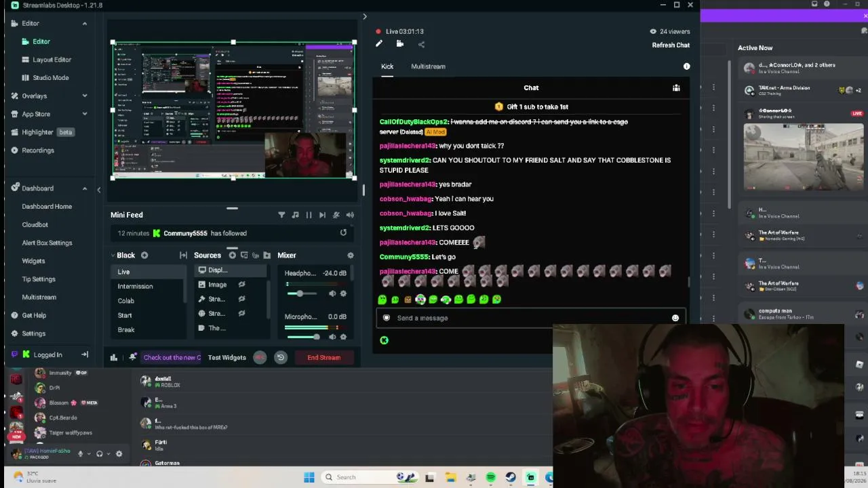Toggle visibility of the second Stre... source

tap(241, 314)
